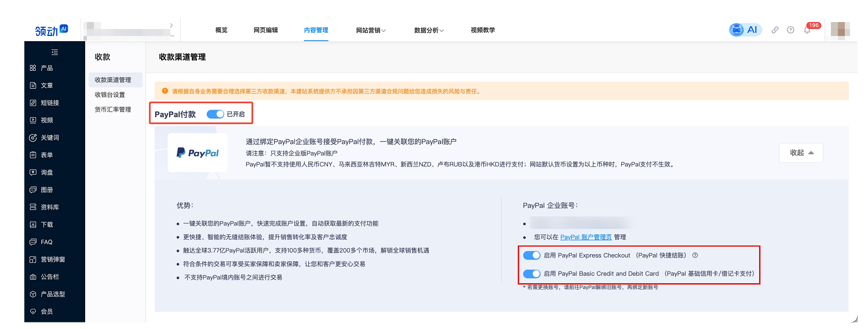Select the 关键词 target icon

click(x=33, y=138)
